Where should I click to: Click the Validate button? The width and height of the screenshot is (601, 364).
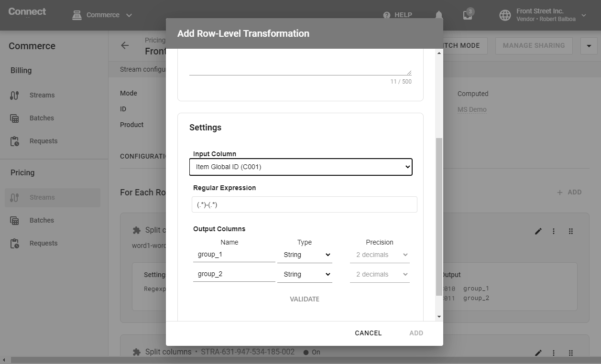pos(305,299)
